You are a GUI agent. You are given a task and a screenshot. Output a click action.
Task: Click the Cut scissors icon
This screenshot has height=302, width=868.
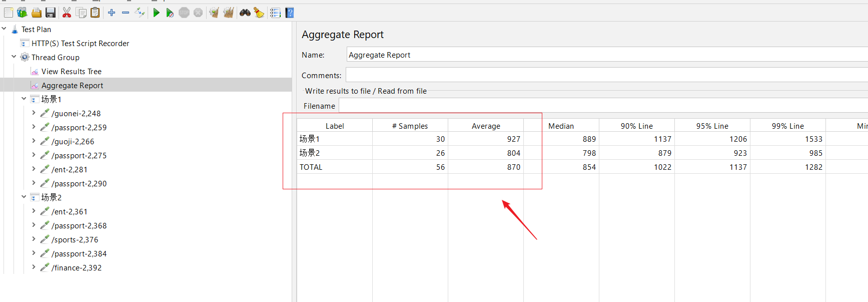click(x=67, y=13)
